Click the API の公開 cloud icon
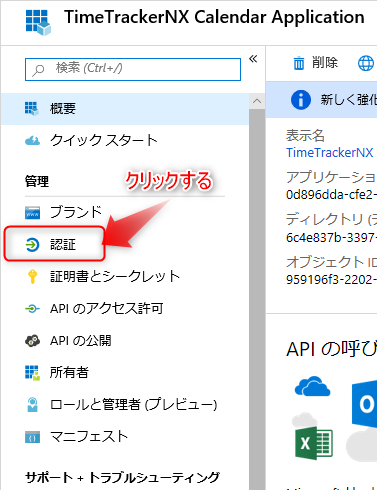377x490 pixels. point(32,341)
